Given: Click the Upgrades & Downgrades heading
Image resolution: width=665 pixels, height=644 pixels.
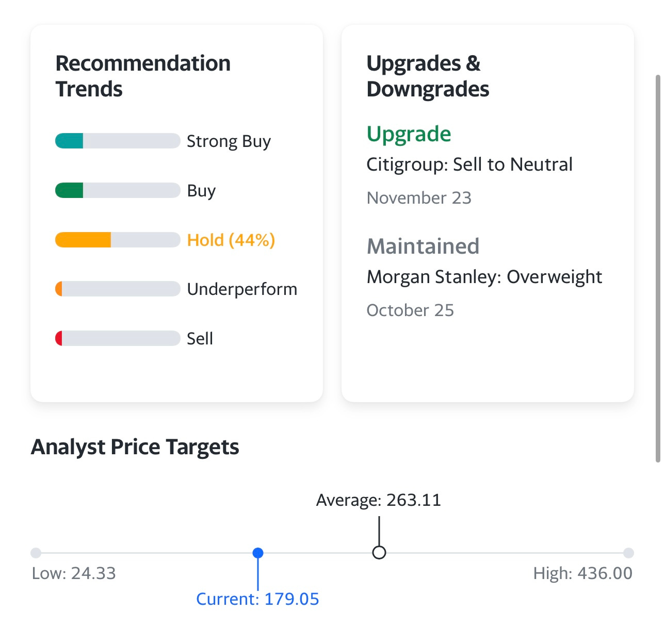Looking at the screenshot, I should 428,75.
